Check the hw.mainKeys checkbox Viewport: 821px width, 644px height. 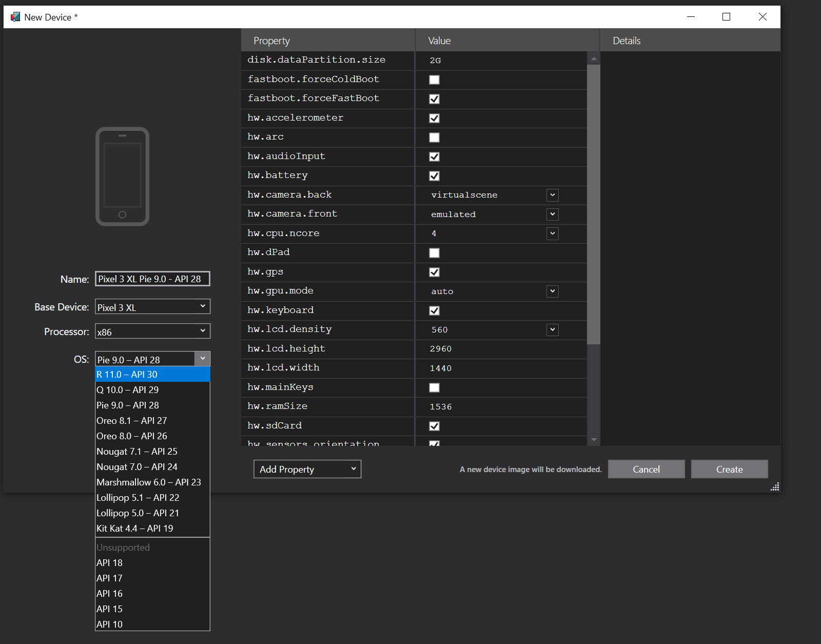pyautogui.click(x=434, y=387)
